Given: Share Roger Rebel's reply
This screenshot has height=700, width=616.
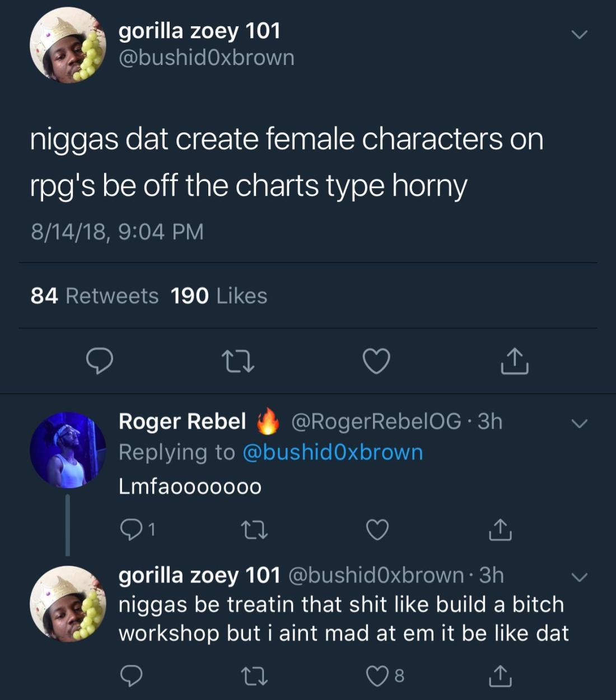Looking at the screenshot, I should (x=500, y=529).
